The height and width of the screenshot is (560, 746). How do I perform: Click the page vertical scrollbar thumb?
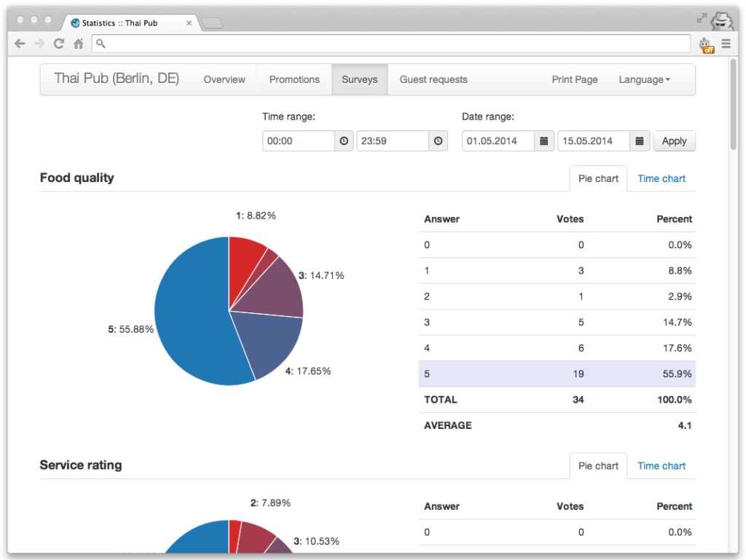pyautogui.click(x=734, y=105)
